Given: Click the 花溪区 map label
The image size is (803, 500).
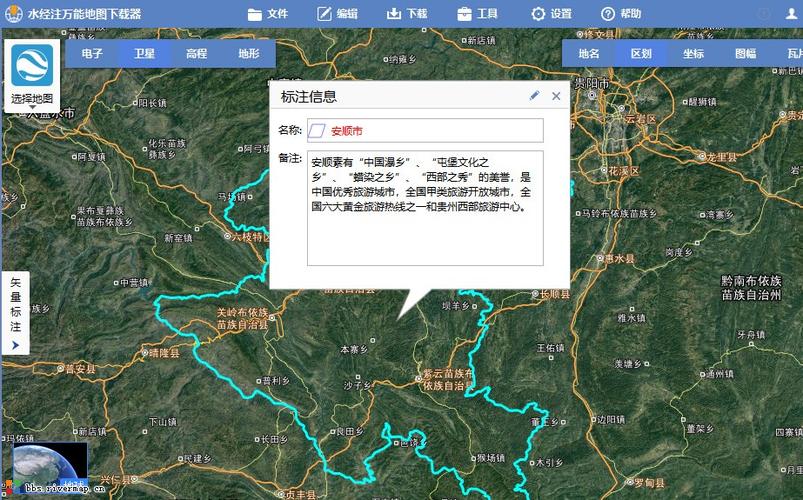Looking at the screenshot, I should tap(624, 171).
